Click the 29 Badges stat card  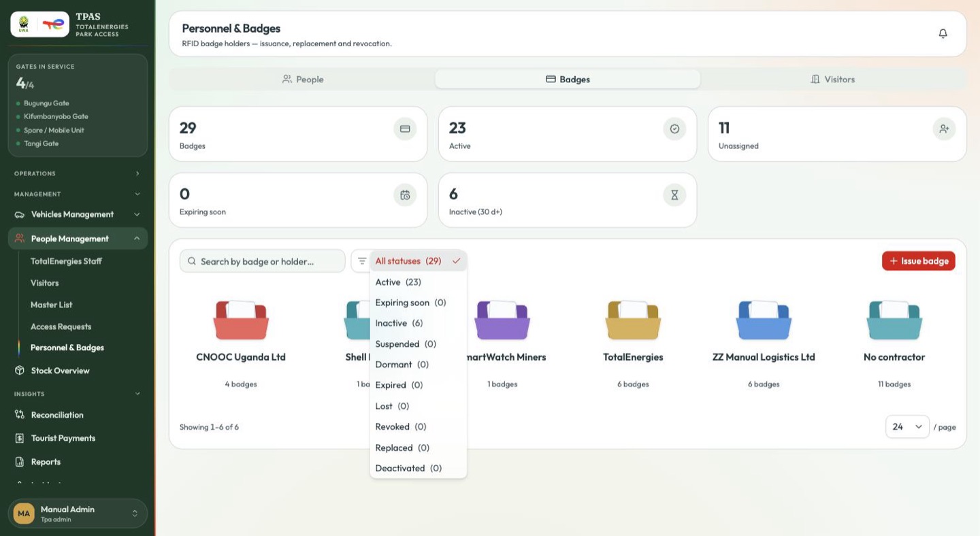point(298,134)
